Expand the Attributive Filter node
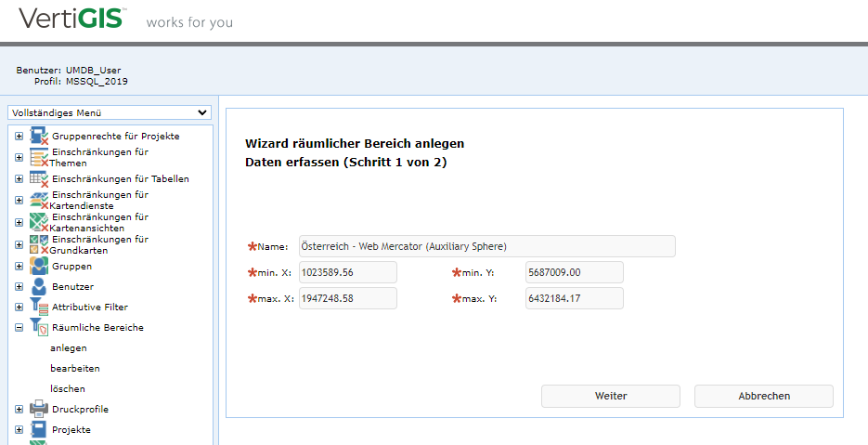 coord(19,307)
